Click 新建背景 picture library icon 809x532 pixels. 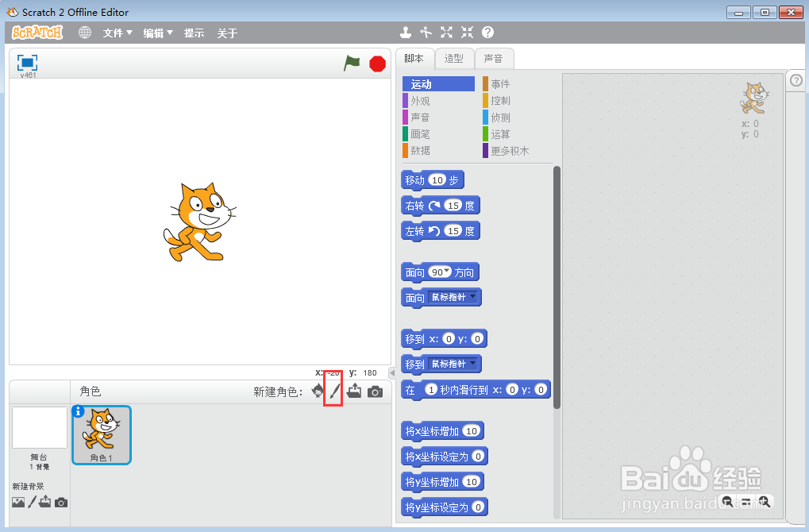point(19,502)
